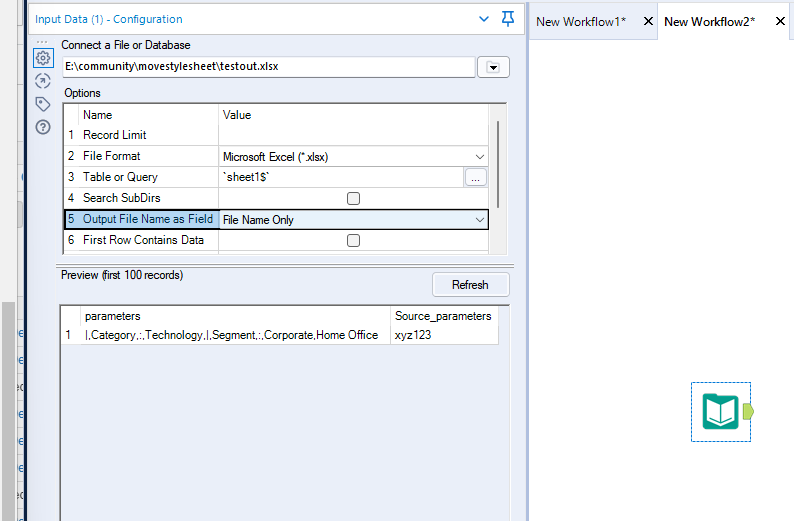Image resolution: width=794 pixels, height=521 pixels.
Task: Open the Navigation arrow tab
Action: point(42,81)
